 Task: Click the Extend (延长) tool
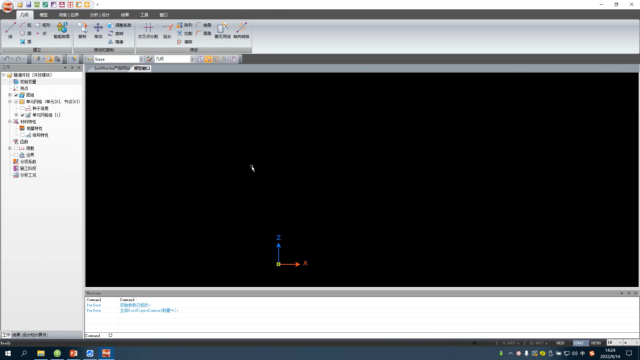(x=167, y=30)
